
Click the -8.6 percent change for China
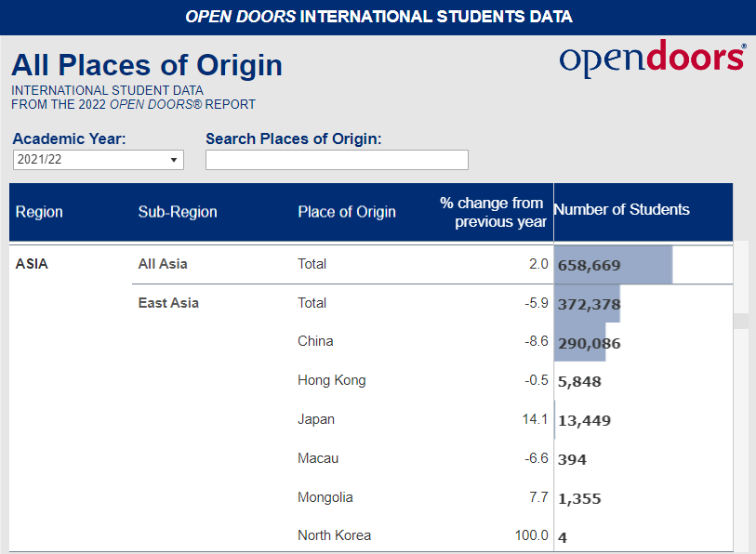(x=537, y=341)
